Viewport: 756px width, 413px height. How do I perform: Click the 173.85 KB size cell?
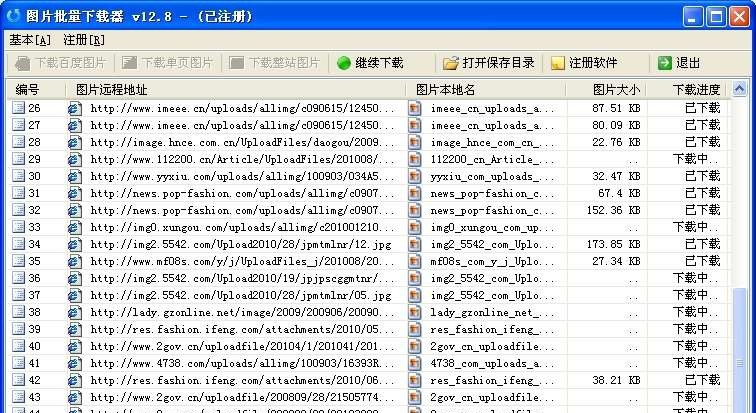(613, 244)
